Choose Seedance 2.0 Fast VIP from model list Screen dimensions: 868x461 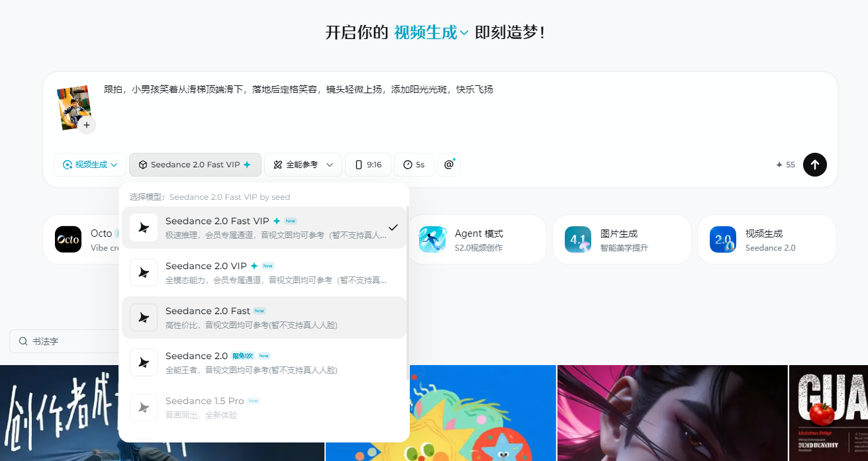tap(264, 228)
